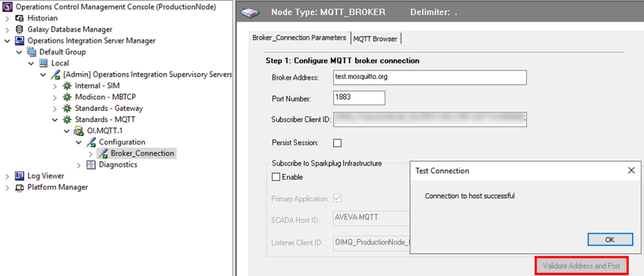The image size is (644, 276).
Task: Toggle the Primary Application checkbox
Action: pos(337,198)
